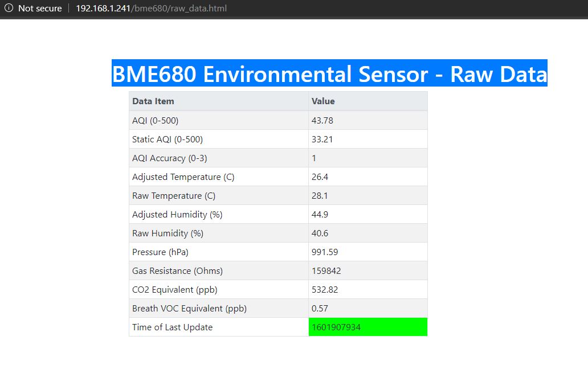Click the value 26.4
The width and height of the screenshot is (588, 365).
(x=320, y=177)
